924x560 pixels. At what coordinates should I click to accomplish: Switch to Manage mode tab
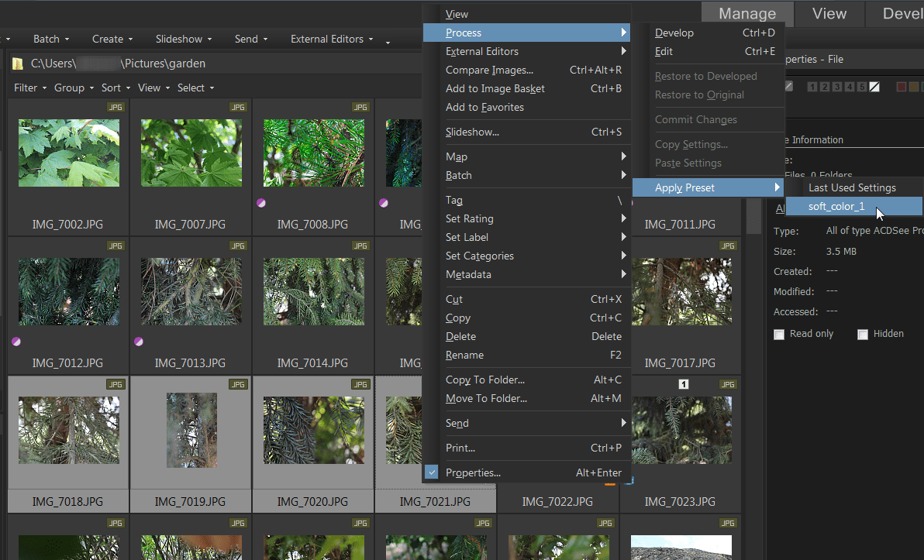pyautogui.click(x=746, y=13)
